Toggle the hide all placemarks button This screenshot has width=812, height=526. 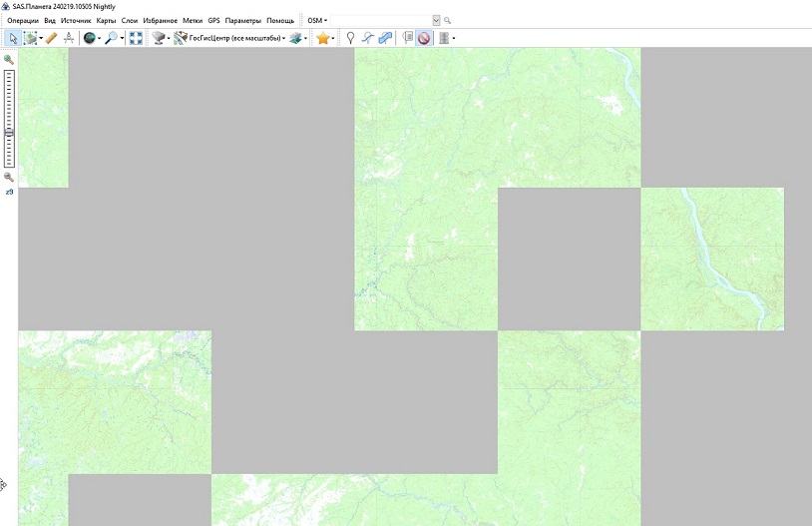(424, 38)
